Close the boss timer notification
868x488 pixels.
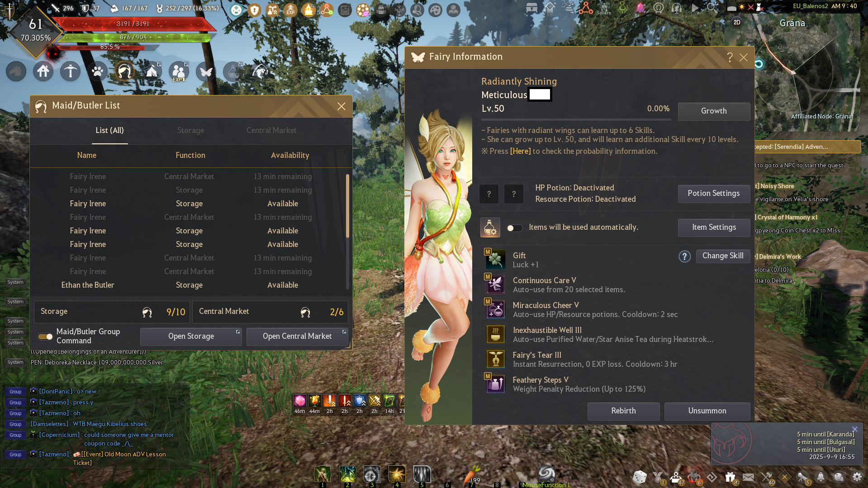tap(854, 429)
